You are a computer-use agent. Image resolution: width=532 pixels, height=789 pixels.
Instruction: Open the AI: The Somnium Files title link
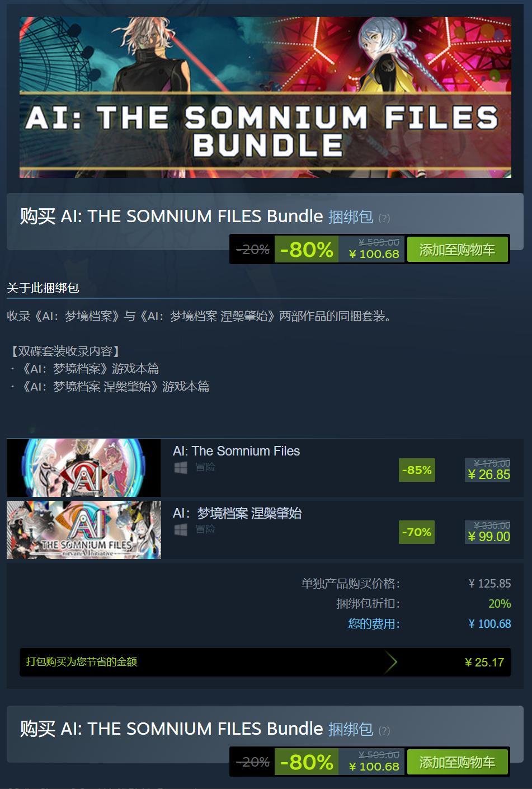237,451
